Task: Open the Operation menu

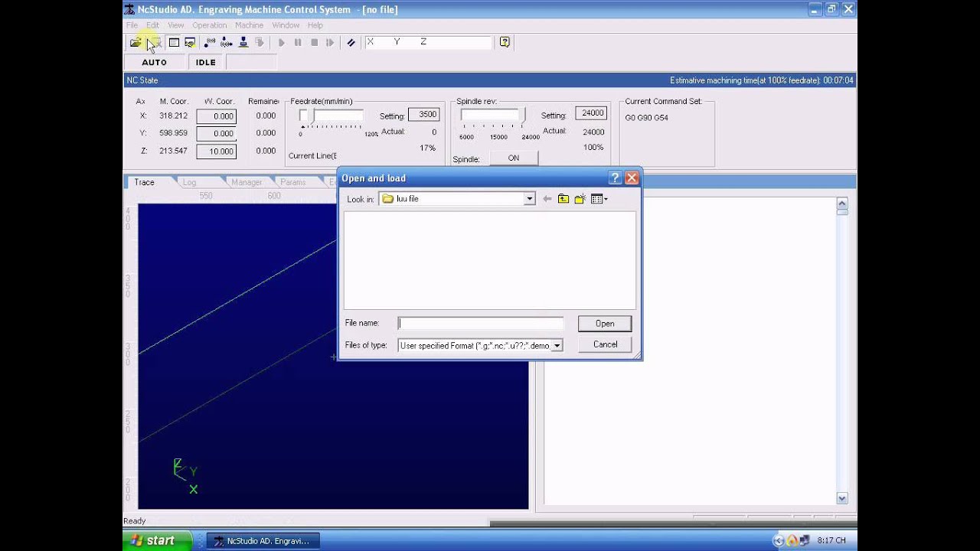Action: 210,25
